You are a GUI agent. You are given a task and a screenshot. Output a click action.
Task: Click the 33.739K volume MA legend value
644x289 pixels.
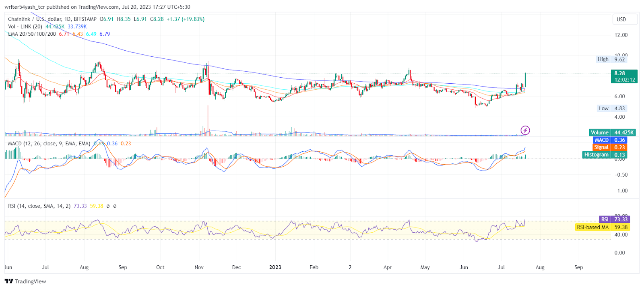click(77, 27)
